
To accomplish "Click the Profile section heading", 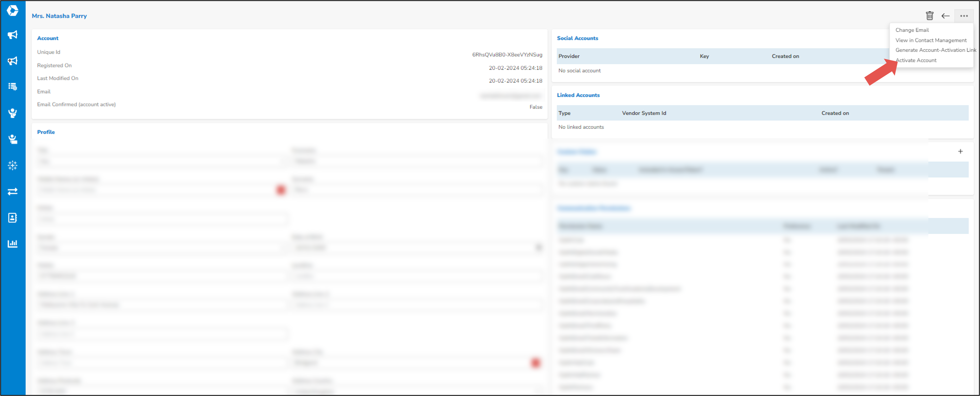I will pyautogui.click(x=46, y=132).
